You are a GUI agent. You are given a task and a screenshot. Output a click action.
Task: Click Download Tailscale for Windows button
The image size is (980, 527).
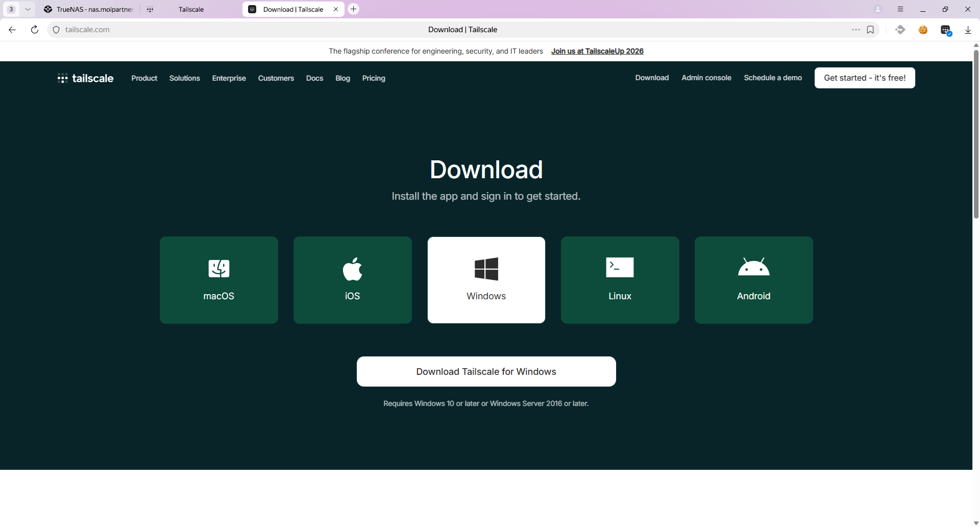pyautogui.click(x=486, y=371)
